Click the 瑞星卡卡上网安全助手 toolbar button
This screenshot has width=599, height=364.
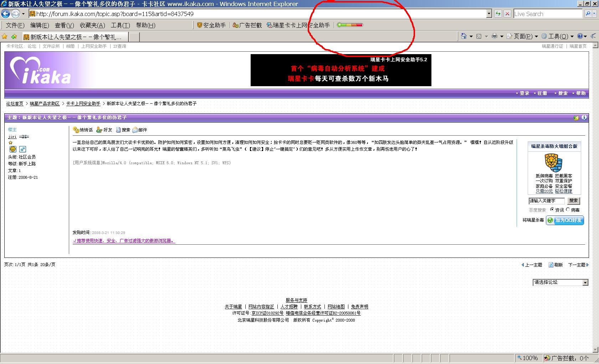[298, 25]
